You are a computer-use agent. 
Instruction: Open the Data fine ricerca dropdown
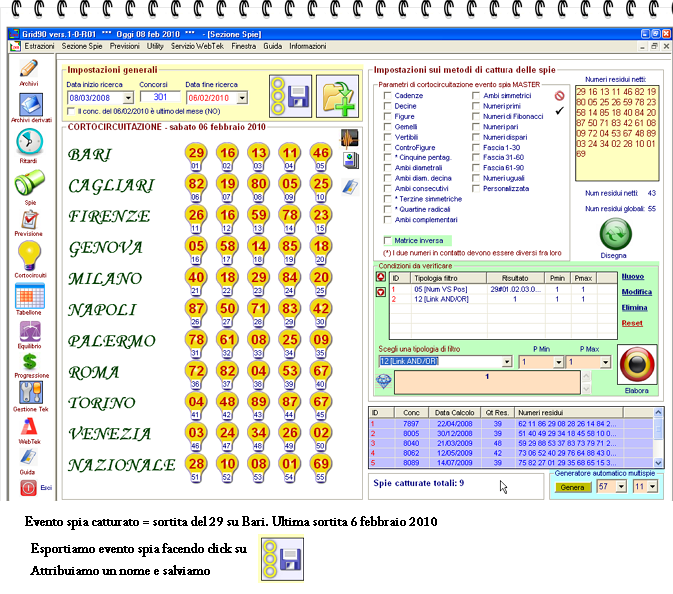tap(242, 98)
